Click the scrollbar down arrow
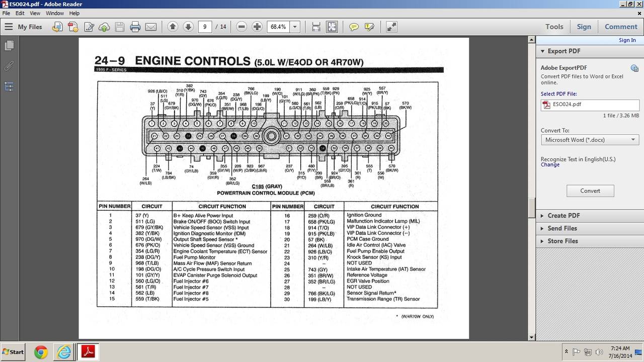 pyautogui.click(x=532, y=337)
